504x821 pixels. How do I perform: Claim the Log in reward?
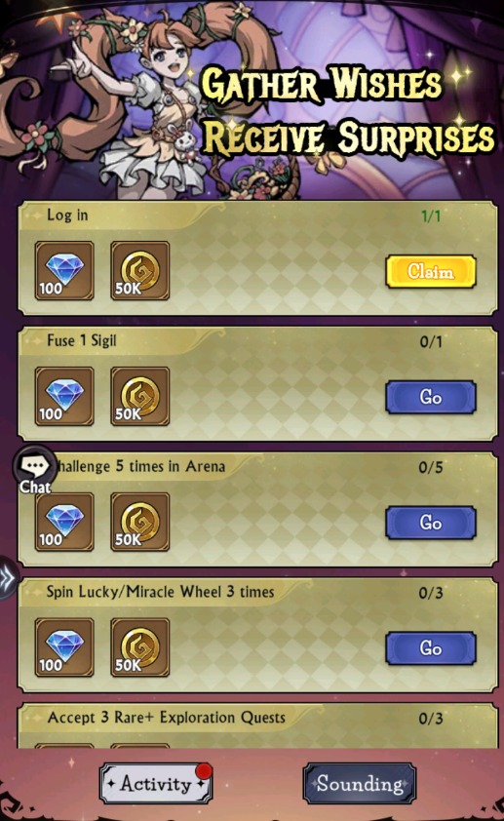(x=431, y=272)
